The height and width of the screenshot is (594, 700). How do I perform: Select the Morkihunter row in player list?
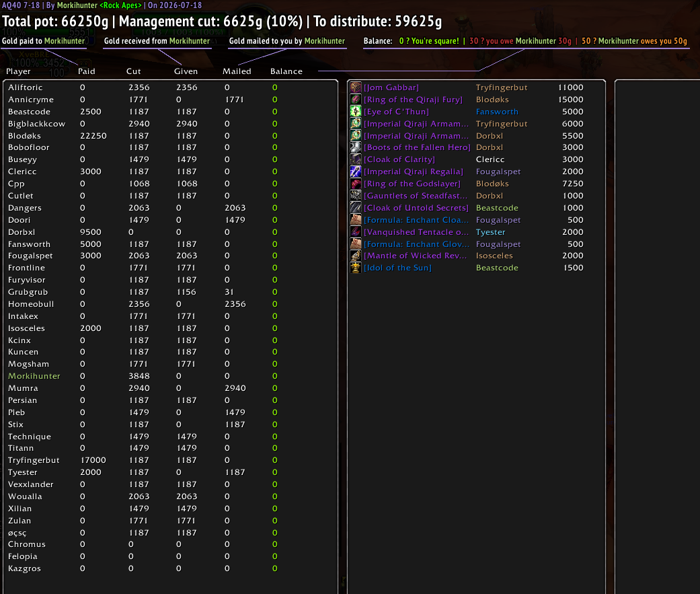(169, 376)
